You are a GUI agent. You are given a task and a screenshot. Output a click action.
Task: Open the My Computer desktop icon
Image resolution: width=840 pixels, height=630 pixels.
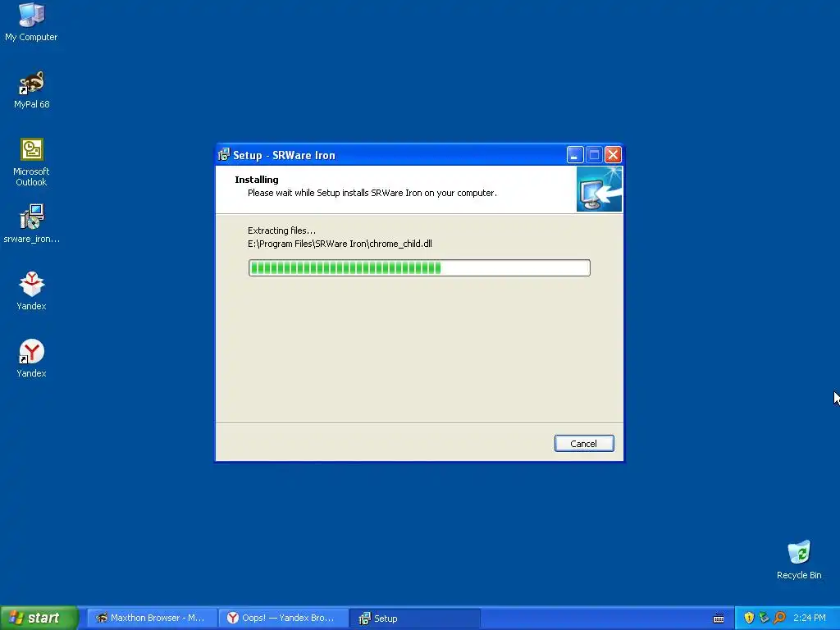click(x=31, y=21)
